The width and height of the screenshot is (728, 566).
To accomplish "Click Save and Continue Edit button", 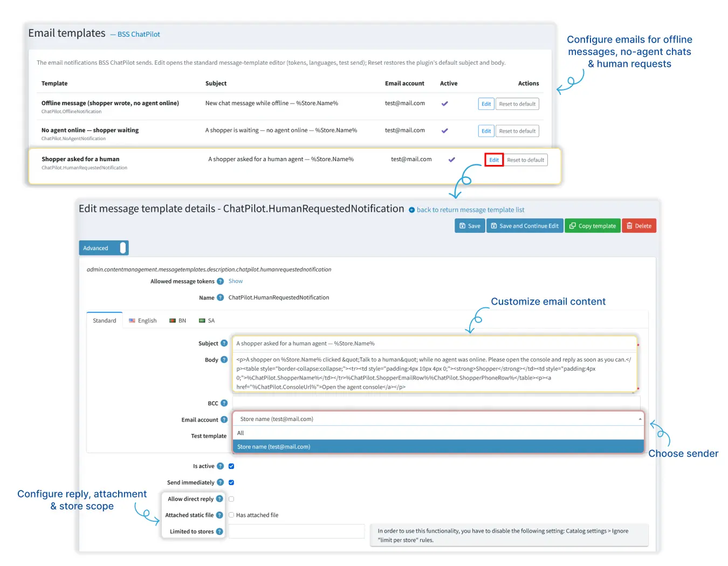I will click(525, 226).
